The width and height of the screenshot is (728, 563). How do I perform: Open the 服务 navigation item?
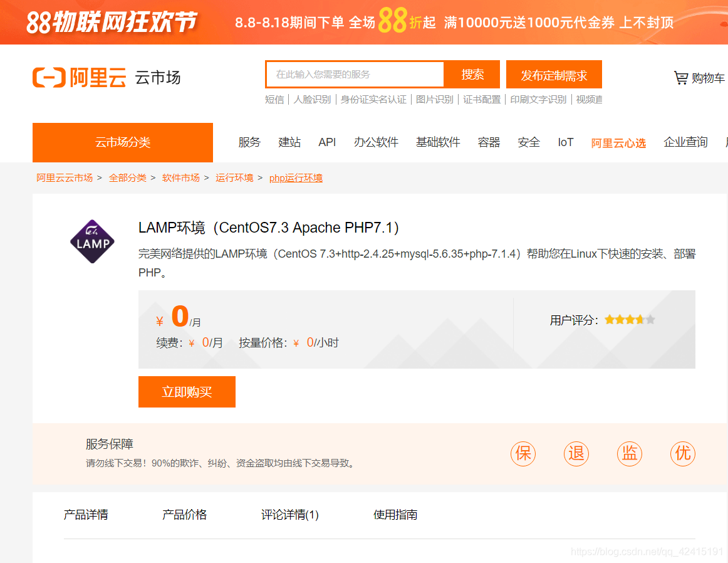coord(249,142)
